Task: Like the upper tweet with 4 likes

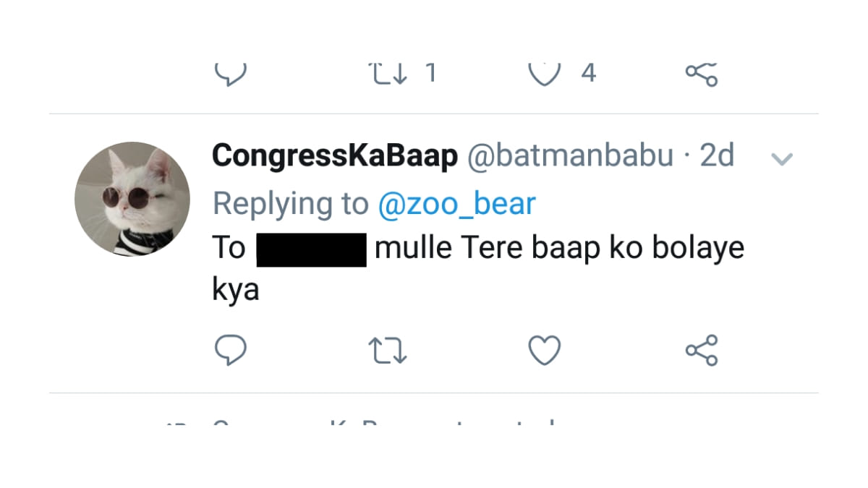Action: (x=545, y=72)
